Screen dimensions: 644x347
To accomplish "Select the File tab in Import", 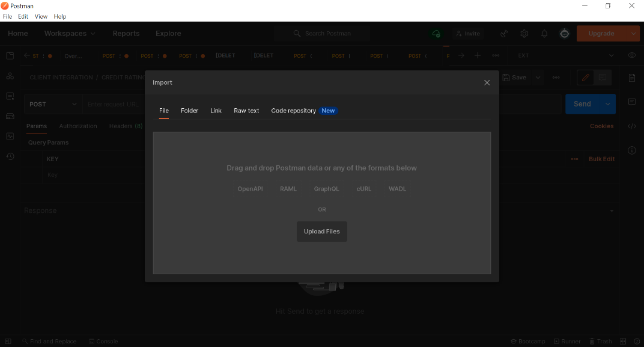I will (164, 111).
